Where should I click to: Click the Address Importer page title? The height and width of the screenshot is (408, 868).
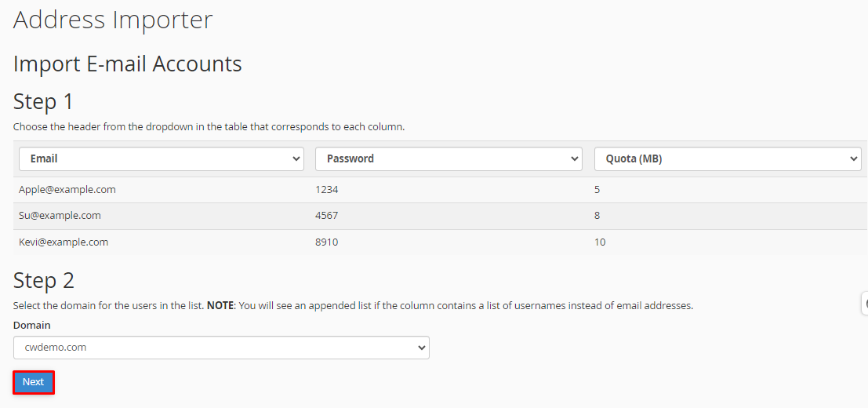[x=113, y=20]
